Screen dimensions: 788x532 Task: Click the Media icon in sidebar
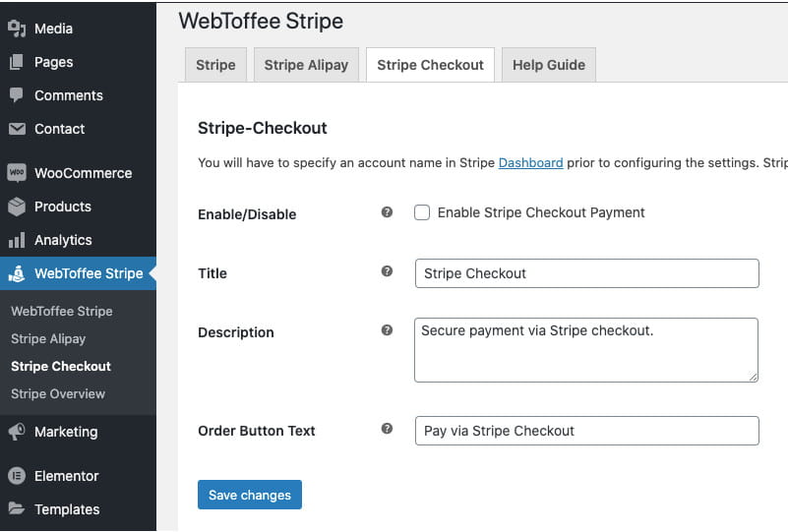pyautogui.click(x=17, y=29)
